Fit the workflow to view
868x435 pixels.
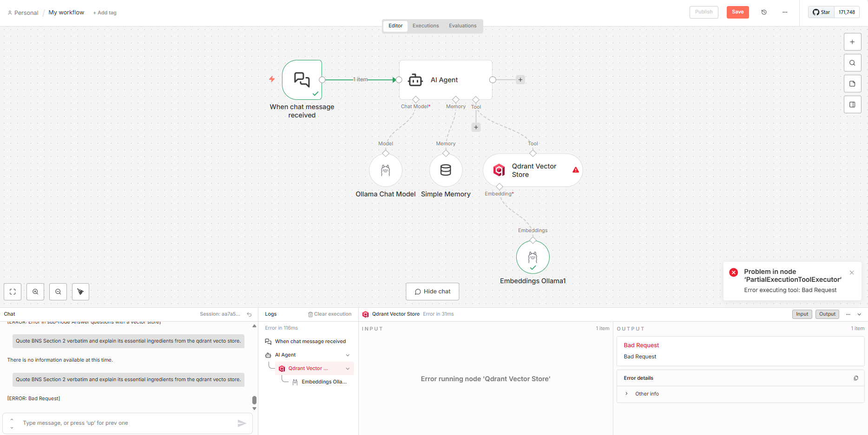[x=13, y=292]
